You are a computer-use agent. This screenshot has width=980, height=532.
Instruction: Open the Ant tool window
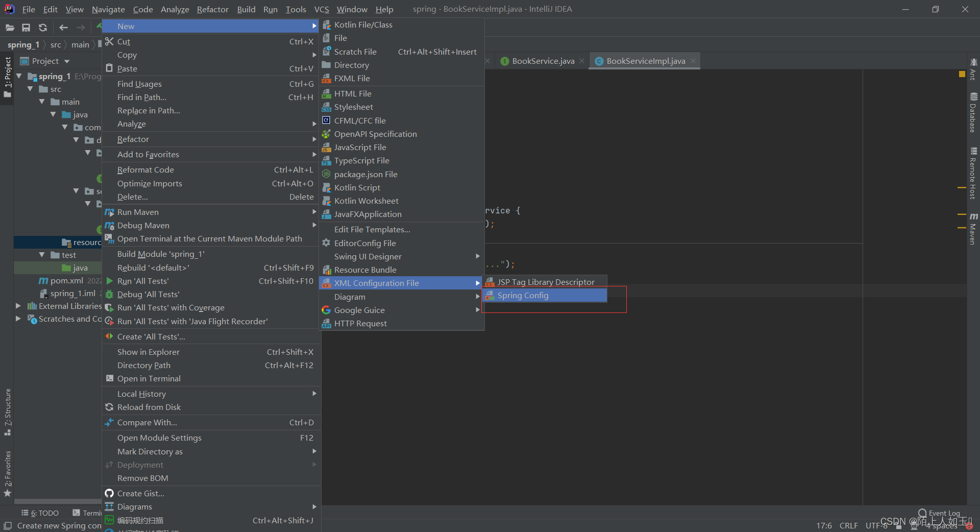(x=973, y=69)
